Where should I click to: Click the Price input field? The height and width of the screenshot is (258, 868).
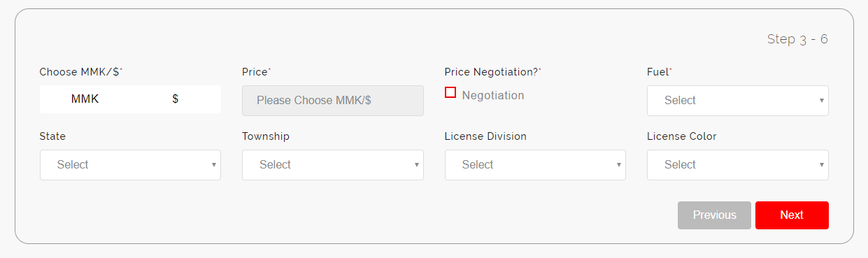pos(333,101)
